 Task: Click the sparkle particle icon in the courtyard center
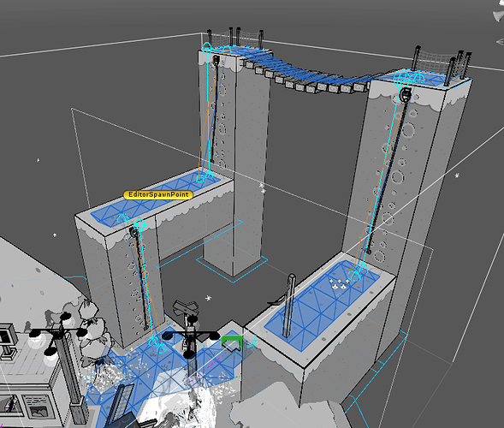[208, 298]
